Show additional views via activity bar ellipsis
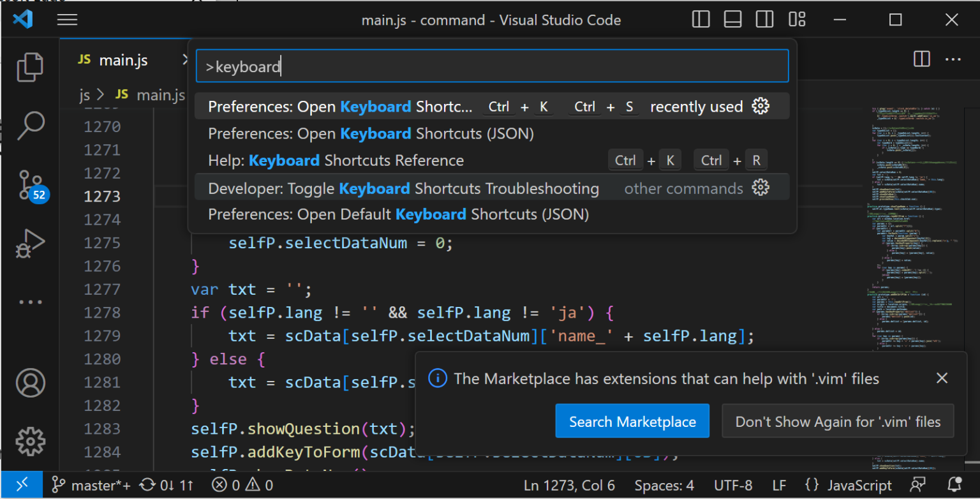The image size is (980, 499). (x=30, y=302)
